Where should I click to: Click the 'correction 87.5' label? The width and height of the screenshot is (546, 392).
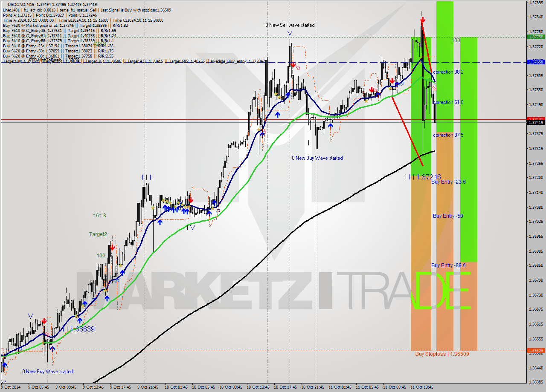pos(448,135)
